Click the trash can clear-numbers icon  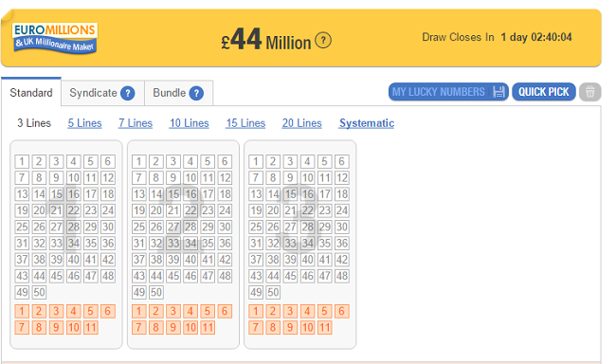click(x=589, y=92)
